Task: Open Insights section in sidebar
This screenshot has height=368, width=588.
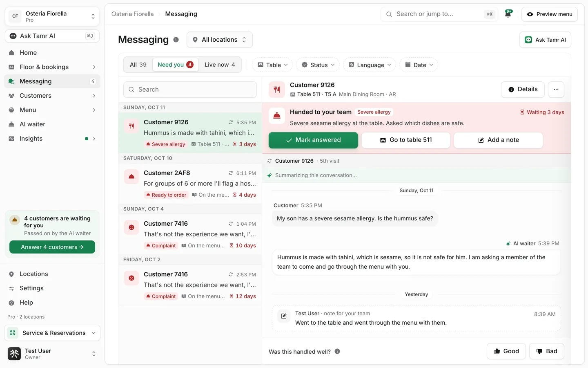Action: click(52, 139)
